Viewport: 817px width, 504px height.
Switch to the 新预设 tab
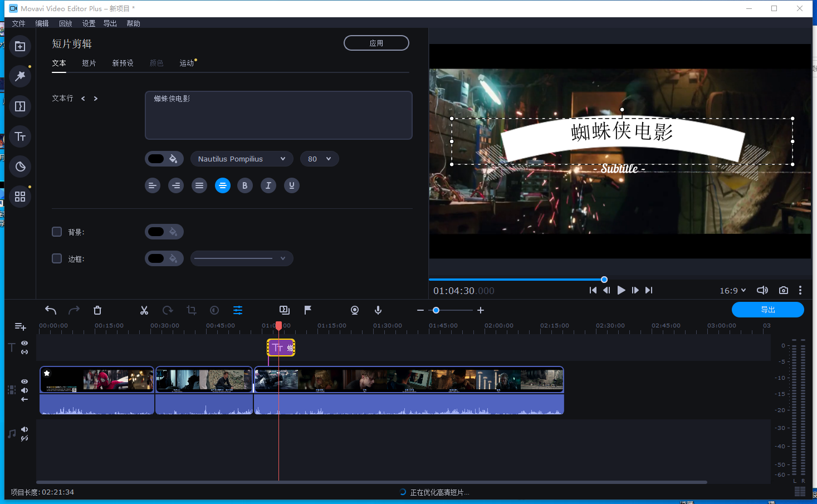tap(123, 63)
